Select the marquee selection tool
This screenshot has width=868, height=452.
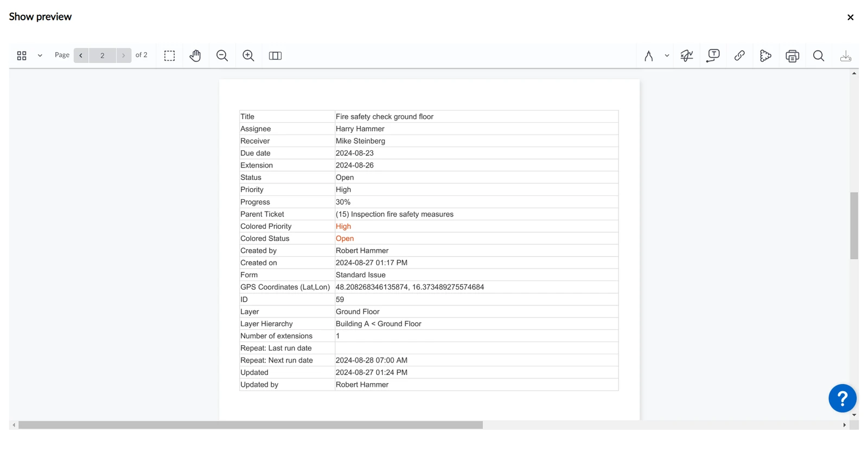pyautogui.click(x=169, y=55)
